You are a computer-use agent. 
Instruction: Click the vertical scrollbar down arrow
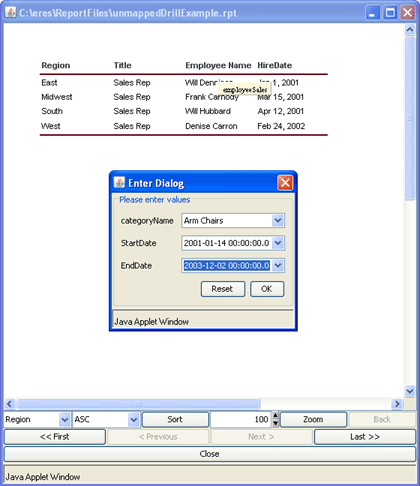[x=410, y=391]
